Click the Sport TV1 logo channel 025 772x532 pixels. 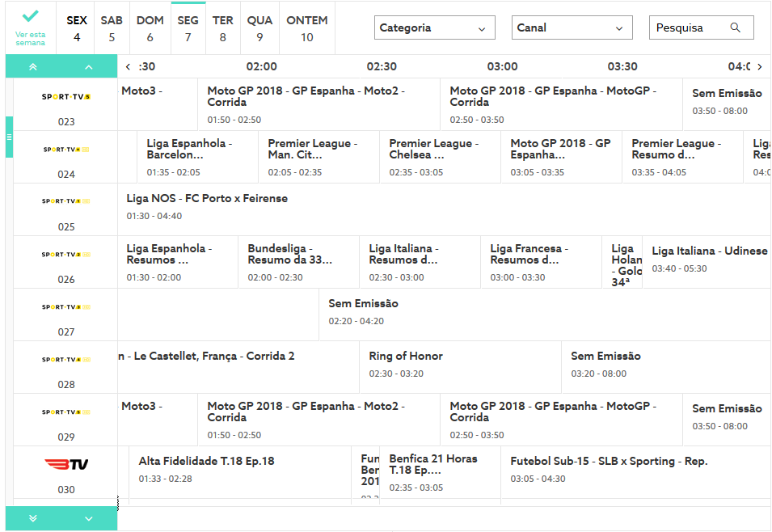66,201
